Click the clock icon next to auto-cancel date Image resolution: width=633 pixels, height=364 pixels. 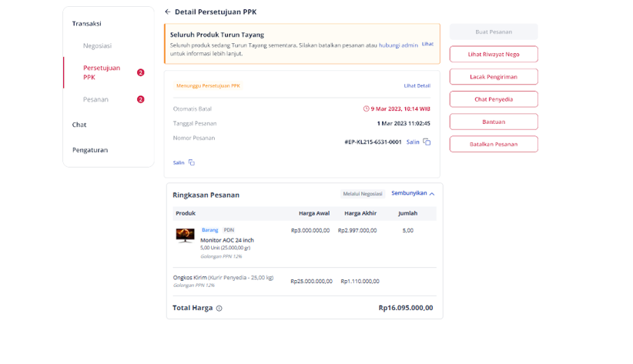coord(366,109)
